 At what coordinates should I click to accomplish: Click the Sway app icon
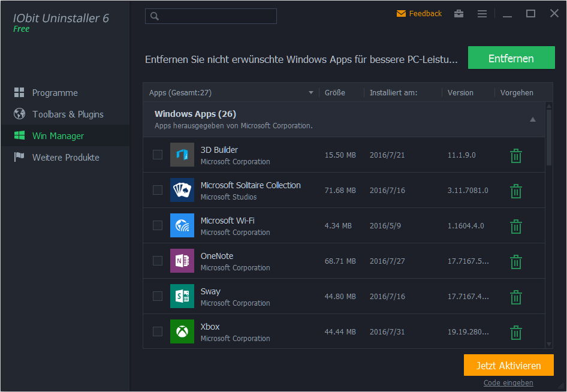tap(182, 296)
